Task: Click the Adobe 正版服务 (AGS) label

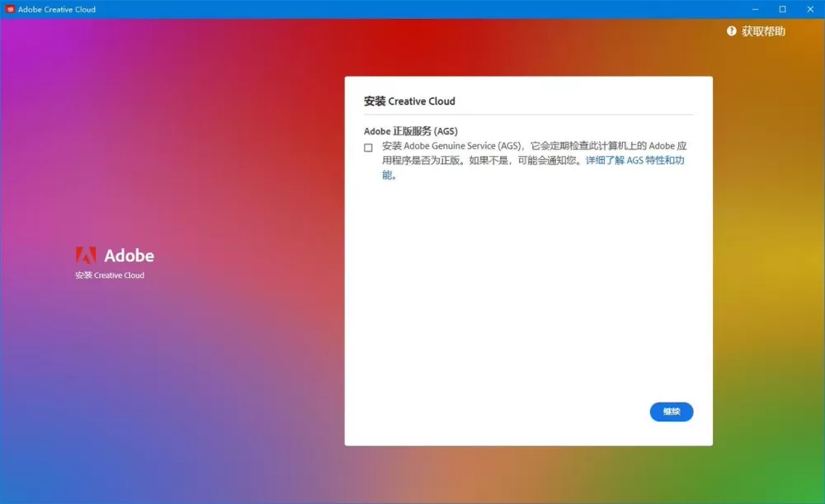Action: tap(410, 131)
